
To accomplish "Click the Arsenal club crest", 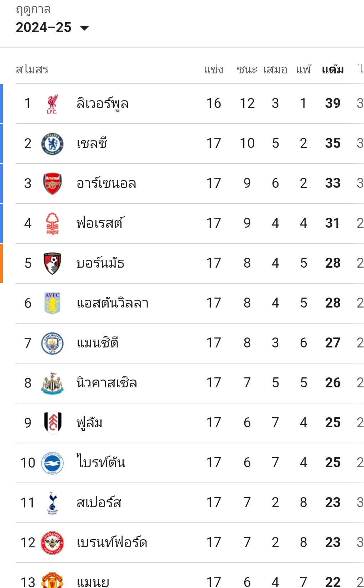I will (52, 184).
